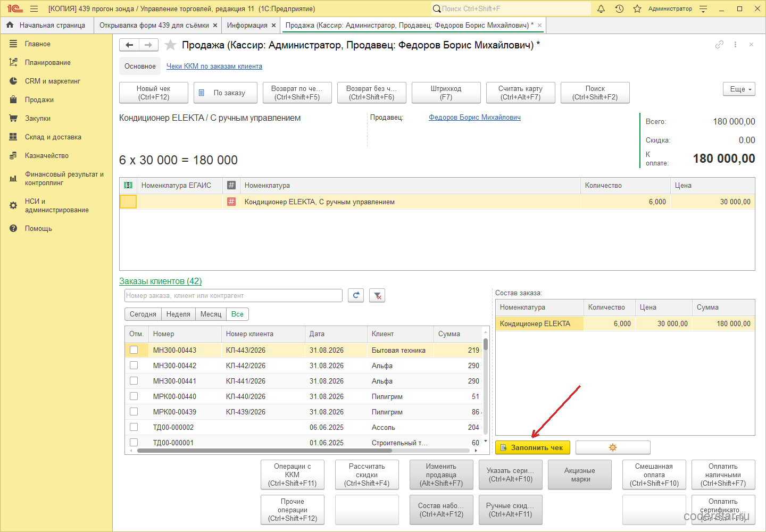Open the Продажи section in the sidebar
766x532 pixels.
39,99
